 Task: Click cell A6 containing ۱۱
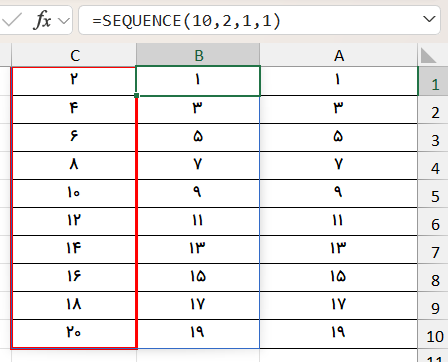pos(339,222)
